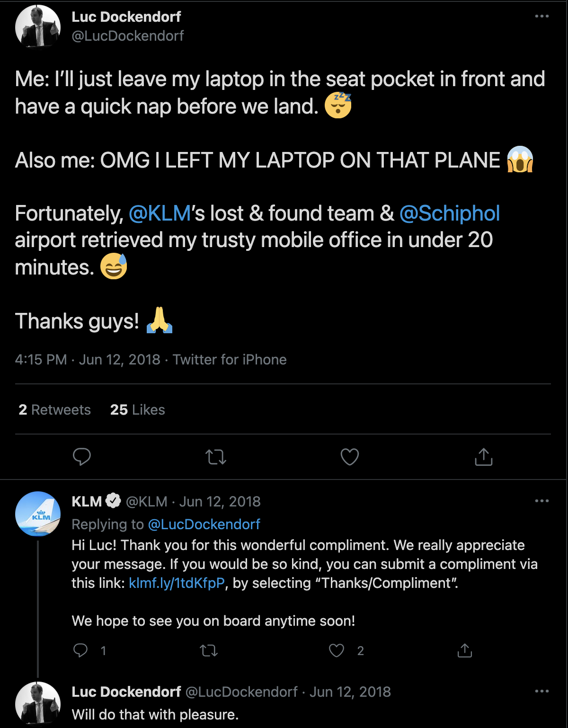This screenshot has width=568, height=728.
Task: Share KLM's reply tweet
Action: click(x=464, y=651)
